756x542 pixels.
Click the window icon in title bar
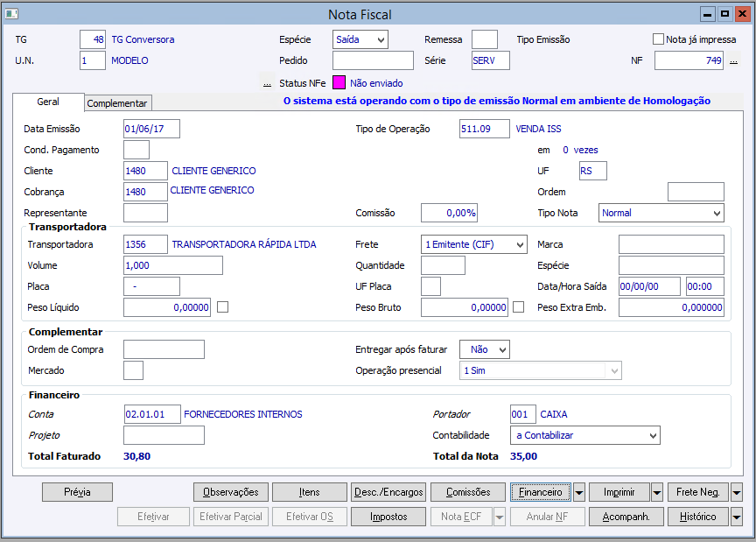(x=11, y=14)
